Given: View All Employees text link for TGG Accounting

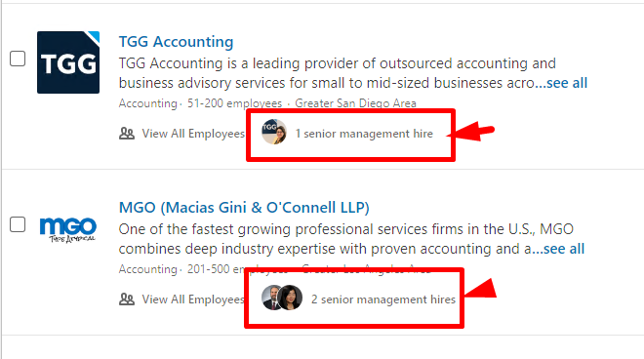Looking at the screenshot, I should 193,134.
